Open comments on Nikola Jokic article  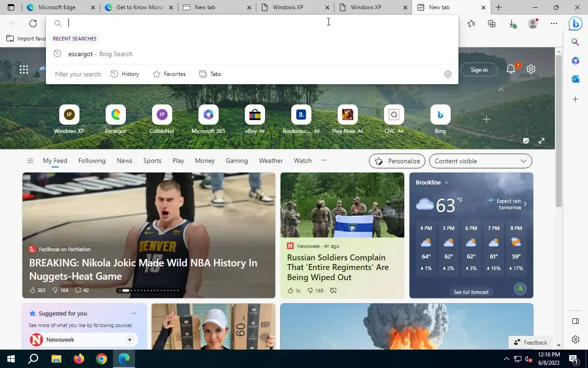click(x=82, y=290)
